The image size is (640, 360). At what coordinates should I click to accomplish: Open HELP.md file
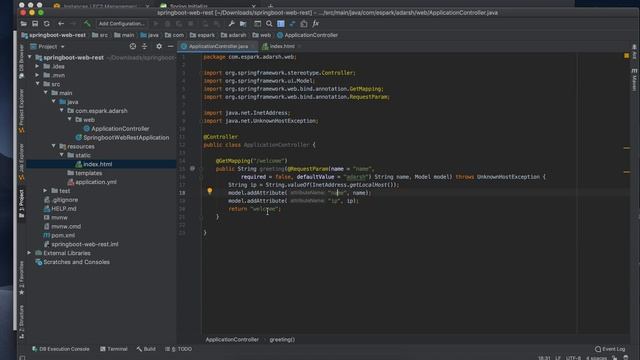coord(60,209)
